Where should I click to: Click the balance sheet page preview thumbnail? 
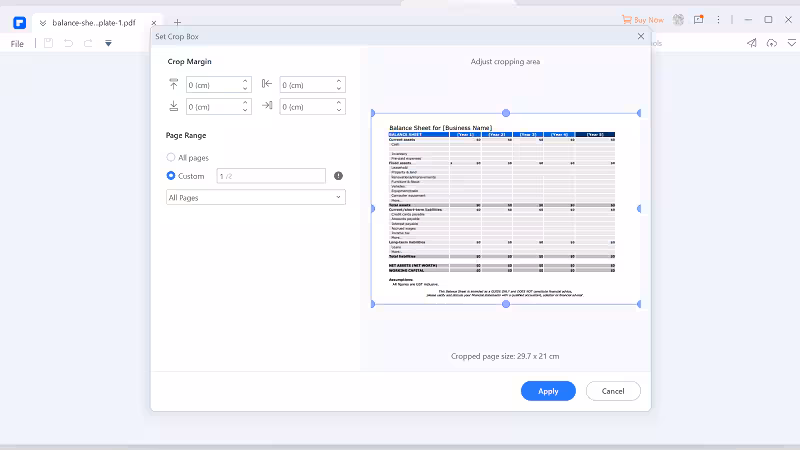pos(506,208)
